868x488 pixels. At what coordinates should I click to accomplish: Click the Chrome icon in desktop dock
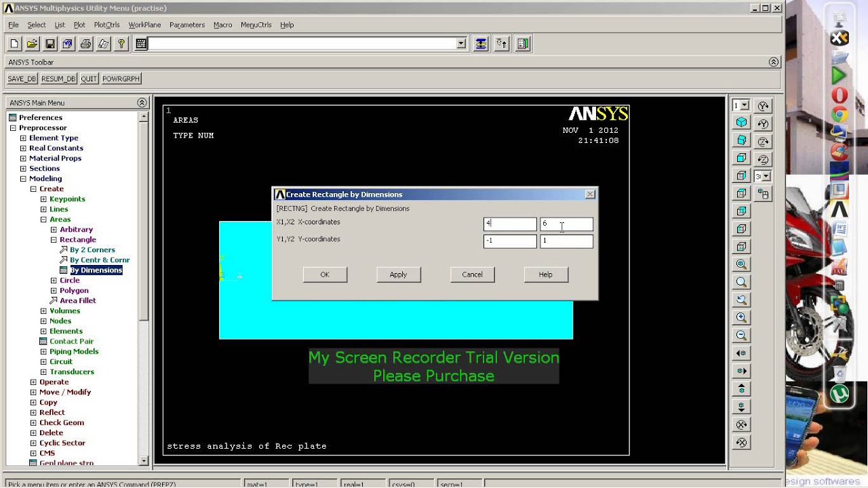pyautogui.click(x=840, y=115)
